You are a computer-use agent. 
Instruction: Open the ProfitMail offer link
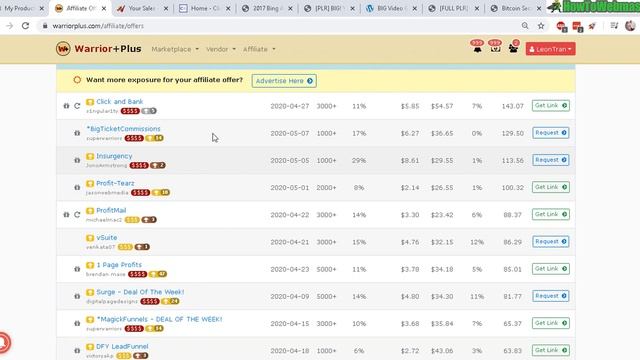pos(111,210)
